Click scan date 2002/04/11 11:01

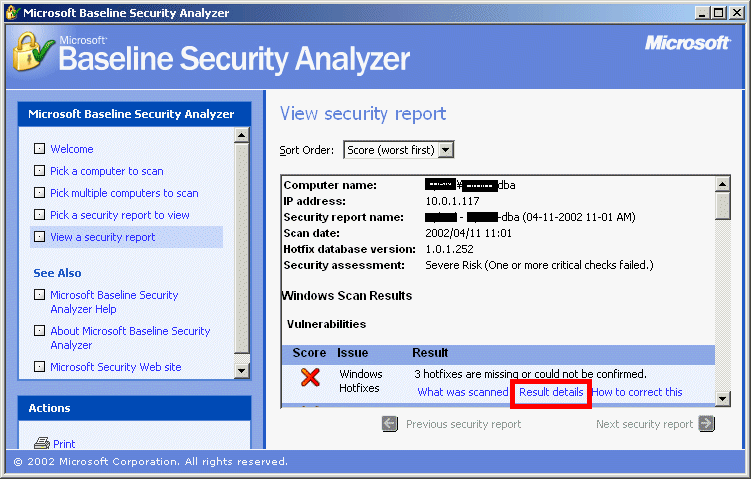[468, 233]
